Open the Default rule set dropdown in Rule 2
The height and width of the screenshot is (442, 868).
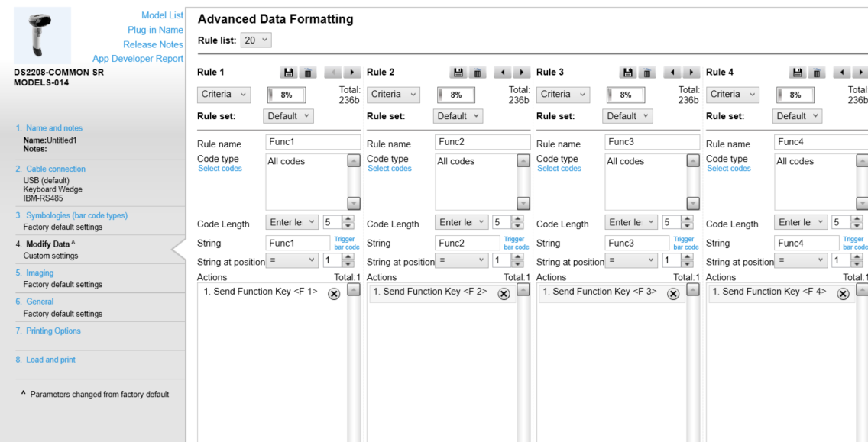pos(458,115)
